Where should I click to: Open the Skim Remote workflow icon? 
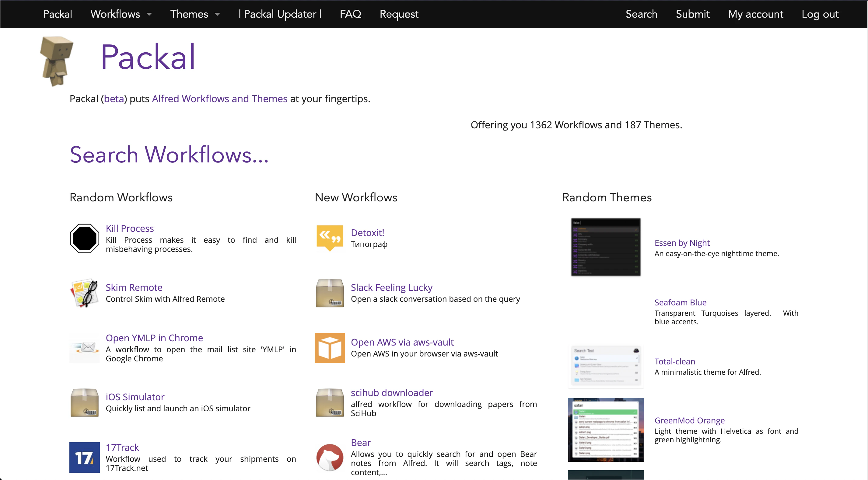click(x=84, y=293)
